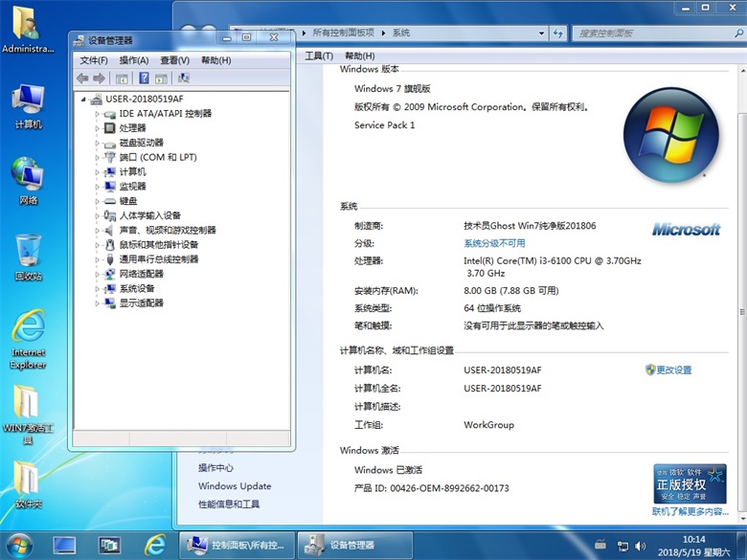The height and width of the screenshot is (560, 747).
Task: Click the Start button orb
Action: pos(18,545)
